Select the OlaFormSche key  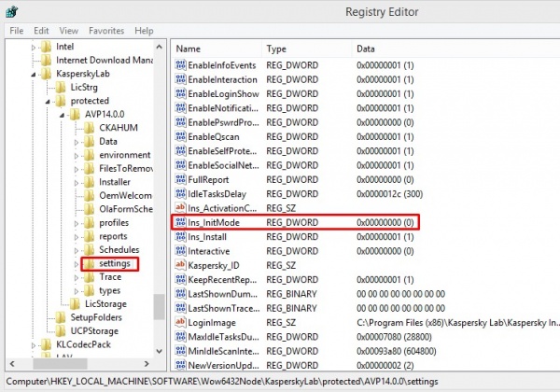click(x=126, y=209)
